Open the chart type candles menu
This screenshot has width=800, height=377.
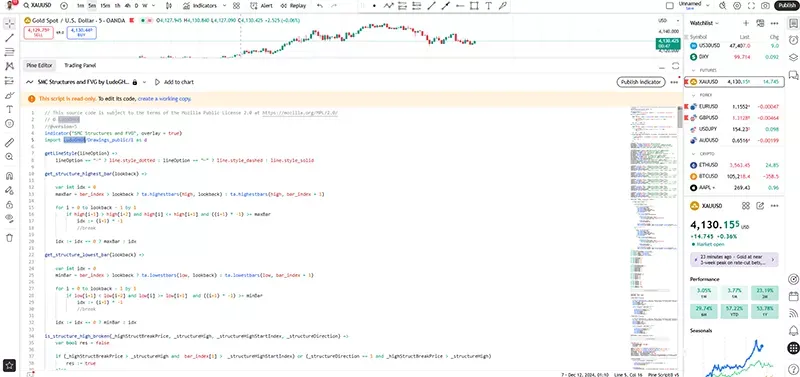pos(170,6)
